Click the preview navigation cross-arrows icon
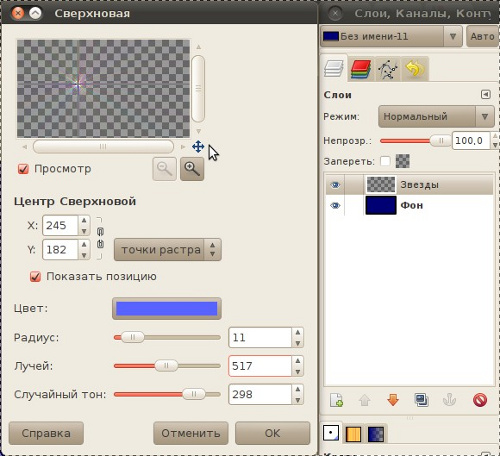The image size is (500, 456). 198,147
